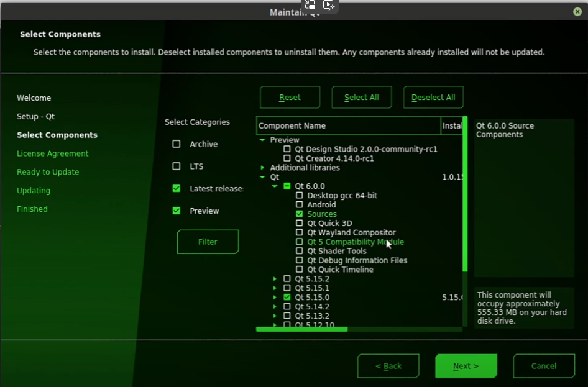Uncheck the Qt 5.15.0 checkbox

click(x=287, y=297)
